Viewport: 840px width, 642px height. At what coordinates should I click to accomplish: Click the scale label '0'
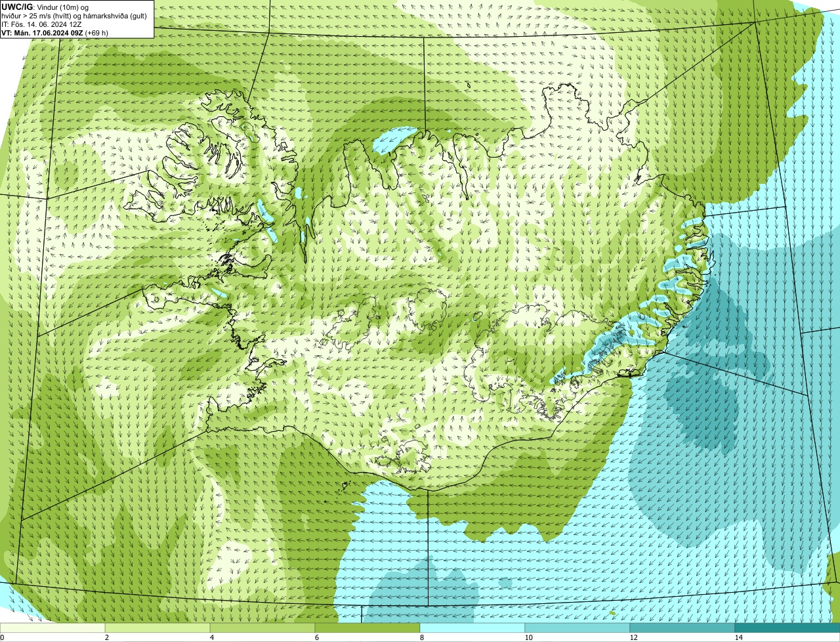point(2,637)
